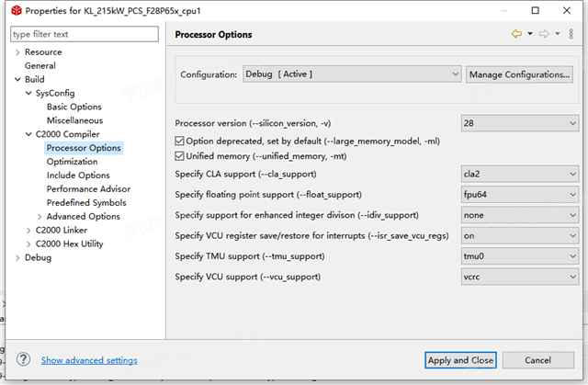Open the floating point support dropdown
Image resolution: width=588 pixels, height=385 pixels.
tap(520, 195)
